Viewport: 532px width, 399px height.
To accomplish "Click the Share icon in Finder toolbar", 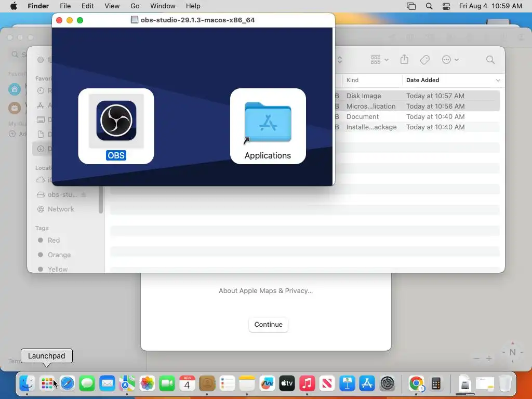I will click(404, 60).
